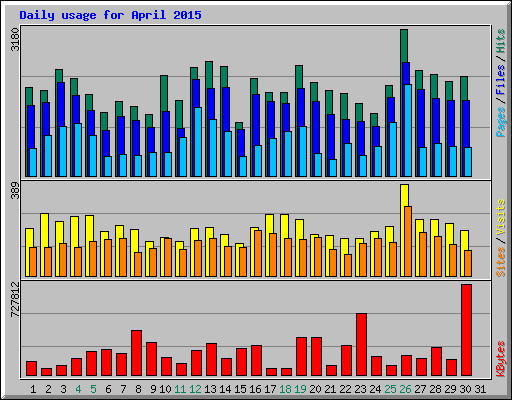Click day label 14 on the x-axis
Viewport: 512px width, 400px height.
pos(225,389)
